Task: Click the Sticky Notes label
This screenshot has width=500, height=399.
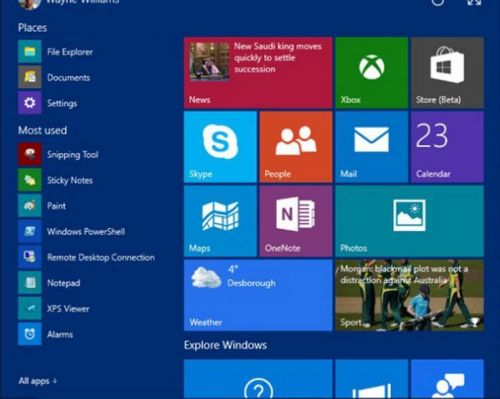Action: click(x=70, y=180)
